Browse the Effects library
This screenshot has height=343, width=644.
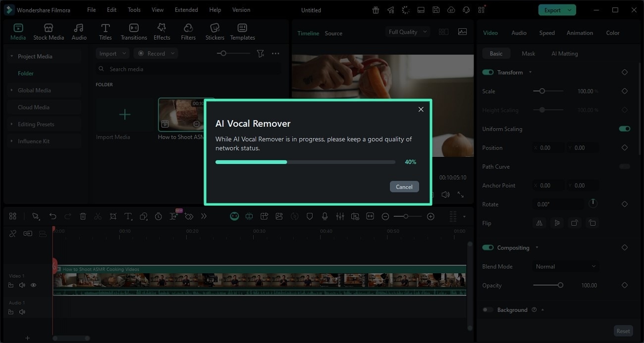pos(161,31)
